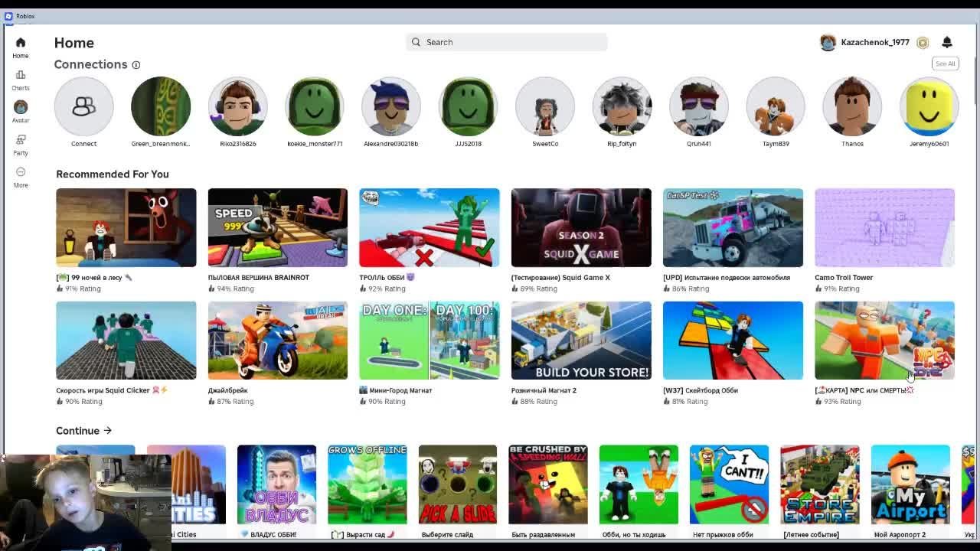Click the '93% Rating' text
Viewport: 980px width, 551px height.
[842, 402]
